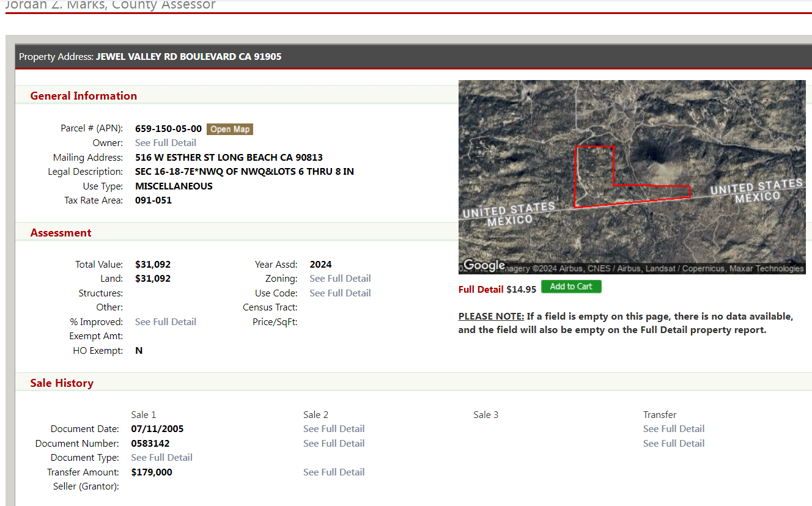Click transfer amount $179,000
812x506 pixels.
click(x=152, y=472)
